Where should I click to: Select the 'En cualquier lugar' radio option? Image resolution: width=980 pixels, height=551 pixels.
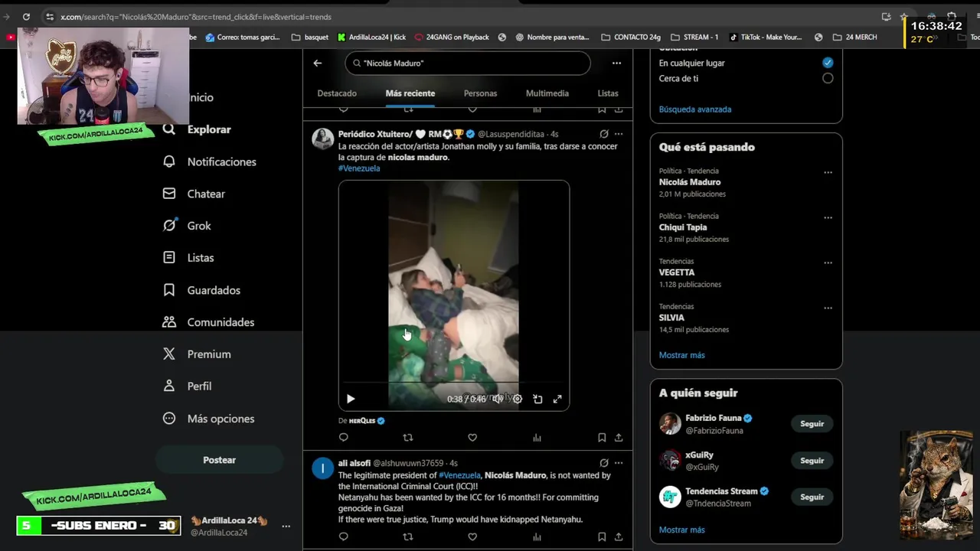828,63
